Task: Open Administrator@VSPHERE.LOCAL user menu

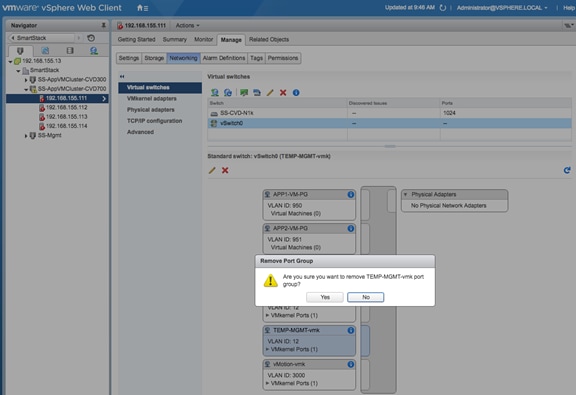Action: point(502,8)
